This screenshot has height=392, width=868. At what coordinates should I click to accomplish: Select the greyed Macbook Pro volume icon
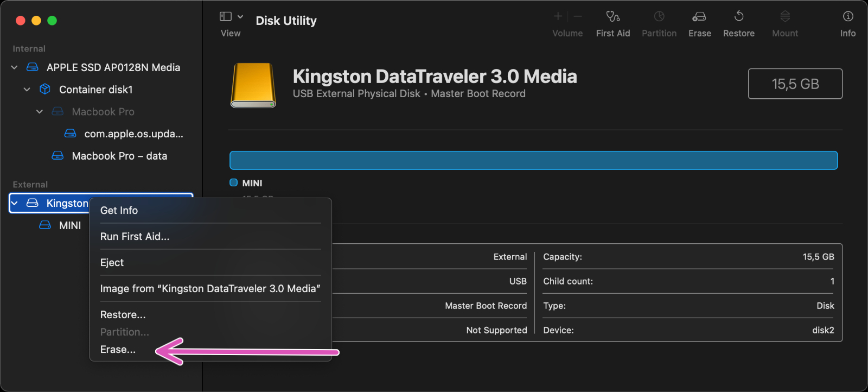(x=58, y=112)
